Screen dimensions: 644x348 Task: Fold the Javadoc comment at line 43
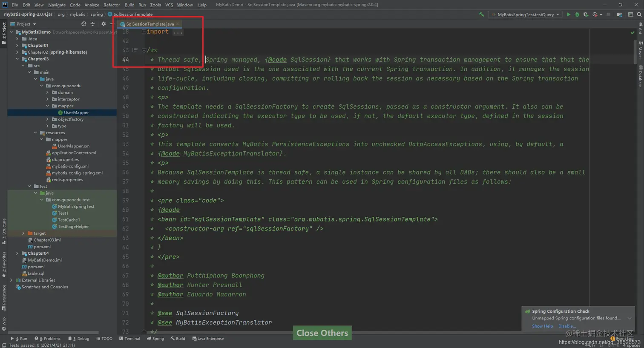click(144, 50)
